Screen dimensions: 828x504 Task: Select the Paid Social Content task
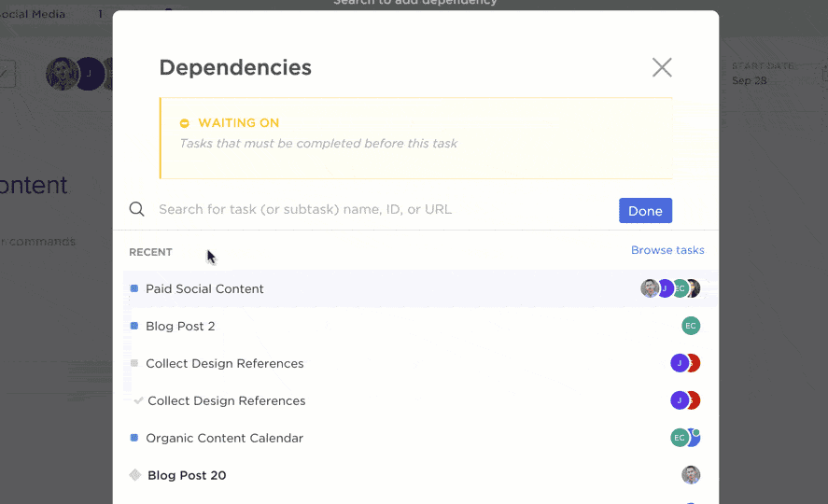point(420,288)
